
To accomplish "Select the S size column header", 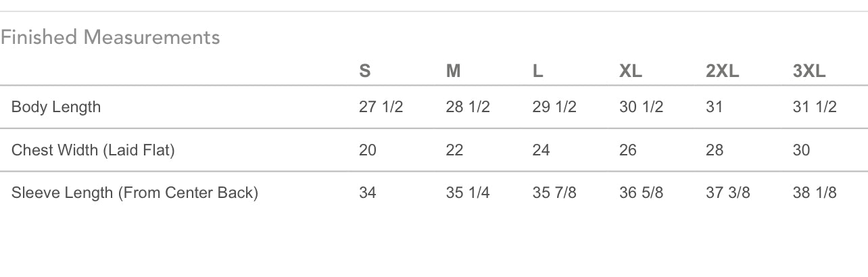I will 365,71.
